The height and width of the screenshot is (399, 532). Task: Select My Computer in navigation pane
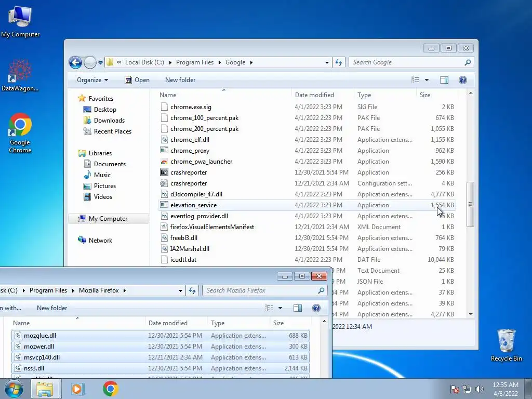coord(109,219)
